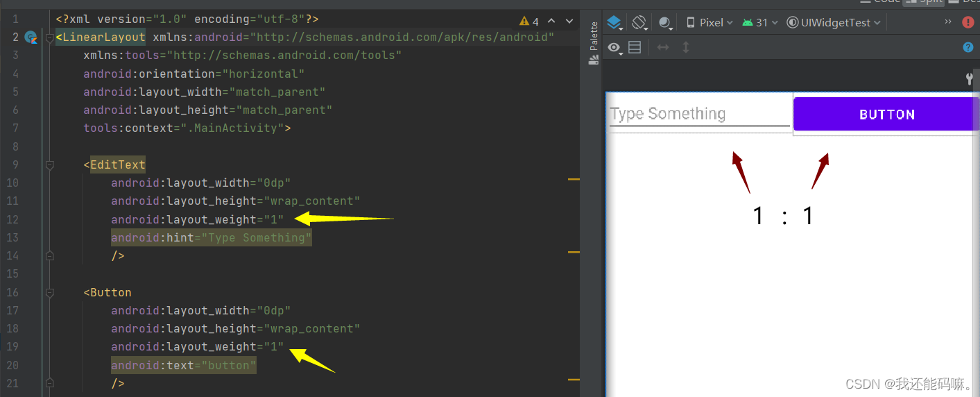Screen dimensions: 980x397
Task: Go to next highlighted problem arrow
Action: [x=569, y=22]
